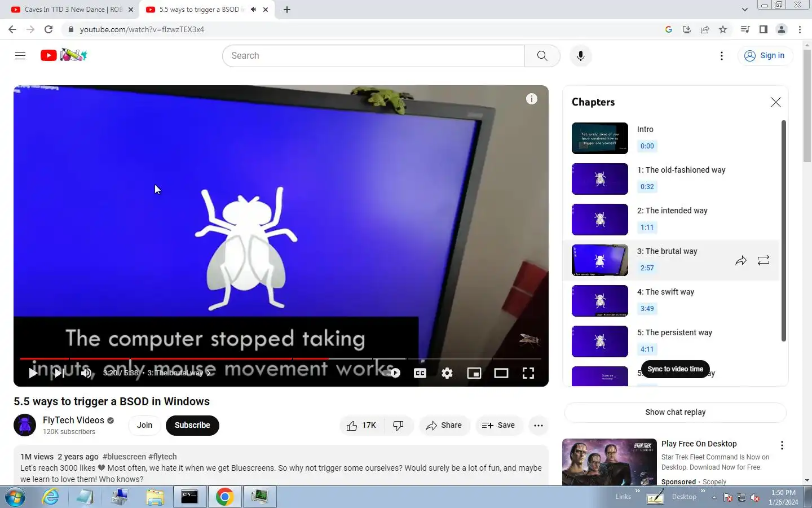
Task: Go to YouTube home via logo
Action: tap(64, 55)
